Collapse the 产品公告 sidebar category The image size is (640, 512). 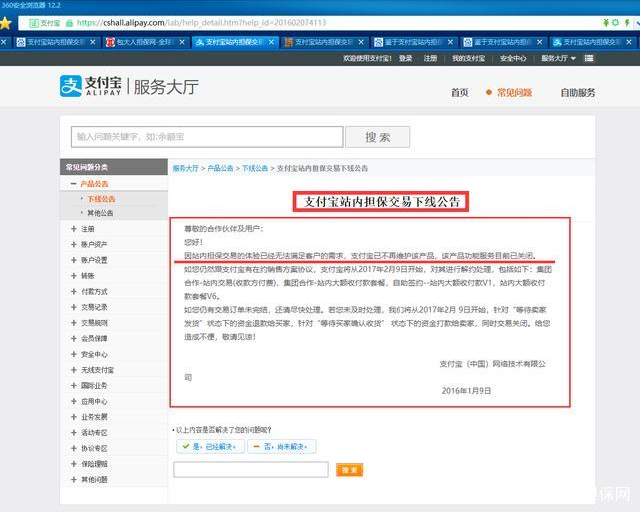(x=94, y=184)
